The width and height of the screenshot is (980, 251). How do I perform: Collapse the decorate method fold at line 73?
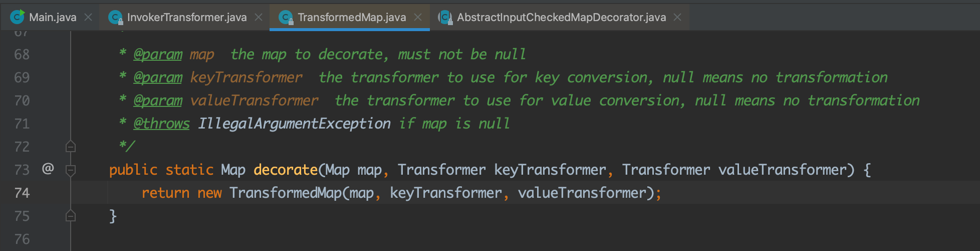(x=71, y=170)
